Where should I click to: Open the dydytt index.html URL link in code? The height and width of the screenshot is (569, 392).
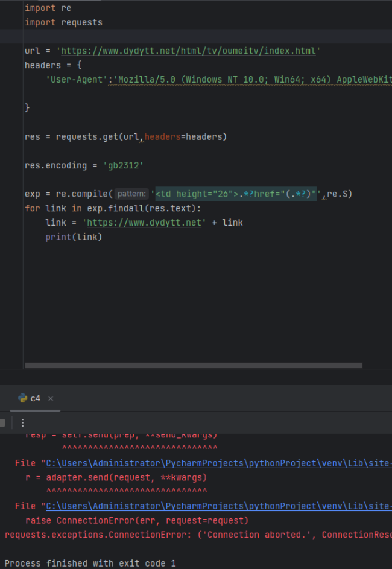[189, 51]
